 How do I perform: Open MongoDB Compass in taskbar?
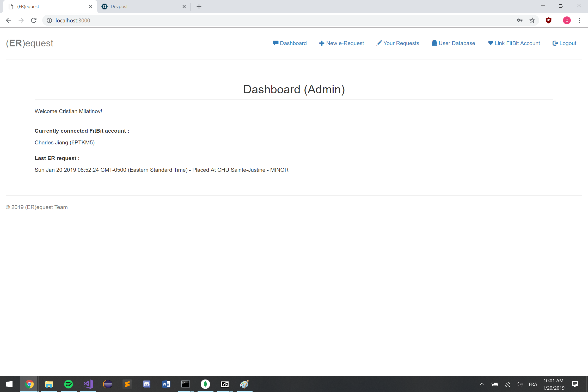point(205,384)
